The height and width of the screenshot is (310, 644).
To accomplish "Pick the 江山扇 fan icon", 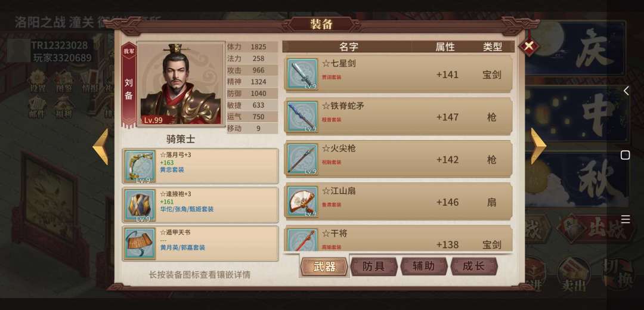I will [x=302, y=201].
